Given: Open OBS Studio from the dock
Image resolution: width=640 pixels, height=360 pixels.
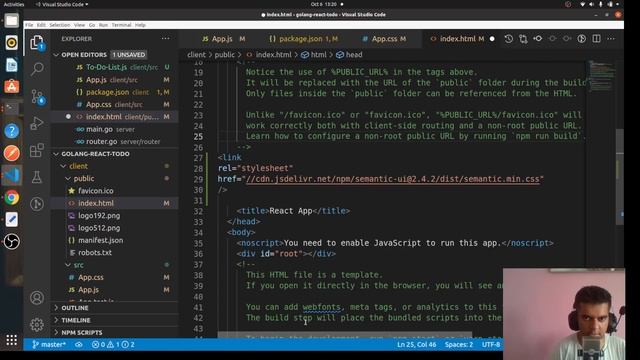Looking at the screenshot, I should [11, 242].
